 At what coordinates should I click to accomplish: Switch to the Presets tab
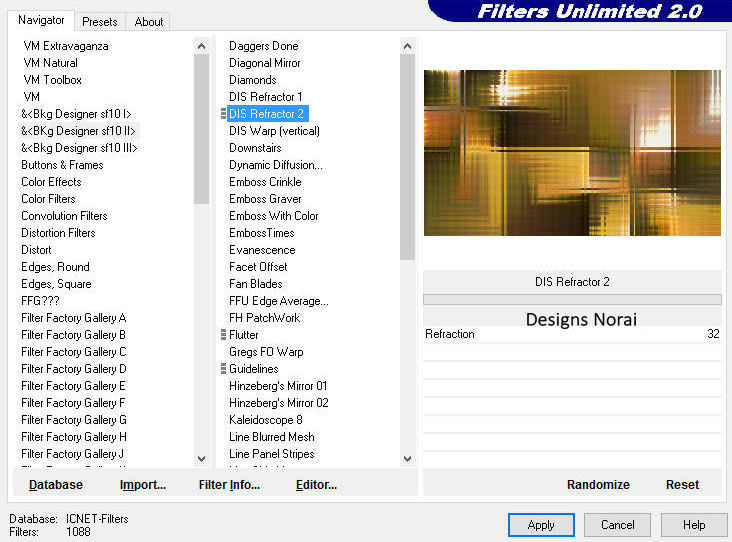pyautogui.click(x=99, y=21)
